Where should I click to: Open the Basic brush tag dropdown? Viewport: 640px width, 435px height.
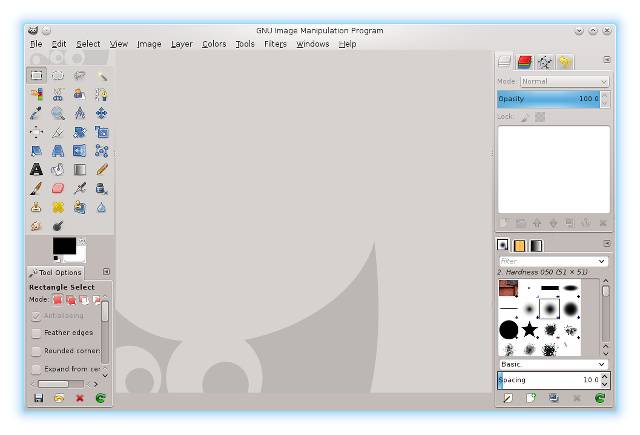(x=553, y=364)
